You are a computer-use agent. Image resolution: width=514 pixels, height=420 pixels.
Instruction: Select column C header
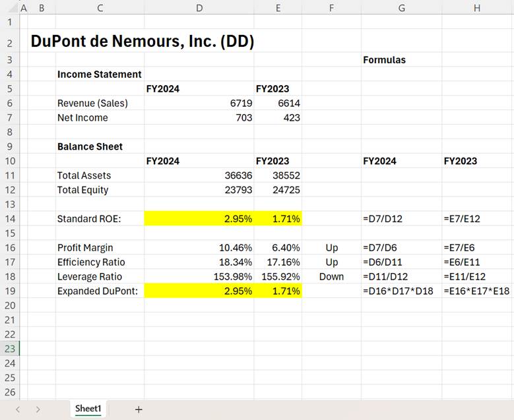click(x=100, y=8)
